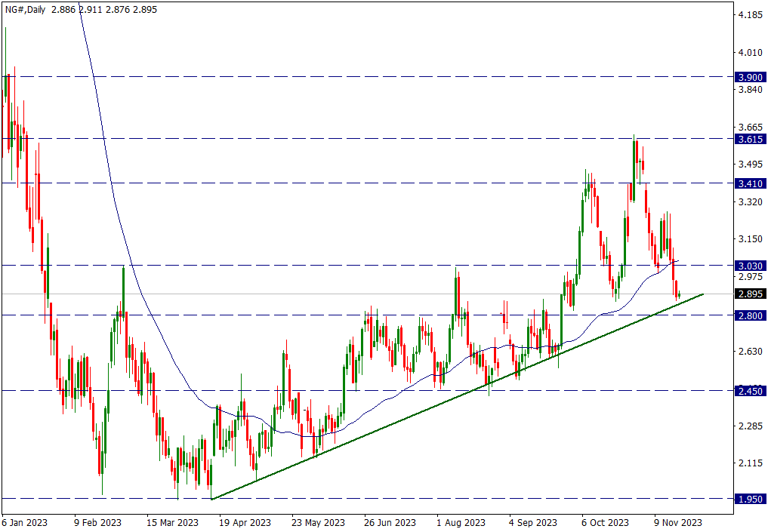Click the 3.665 price axis value
The width and height of the screenshot is (771, 532).
coord(751,128)
